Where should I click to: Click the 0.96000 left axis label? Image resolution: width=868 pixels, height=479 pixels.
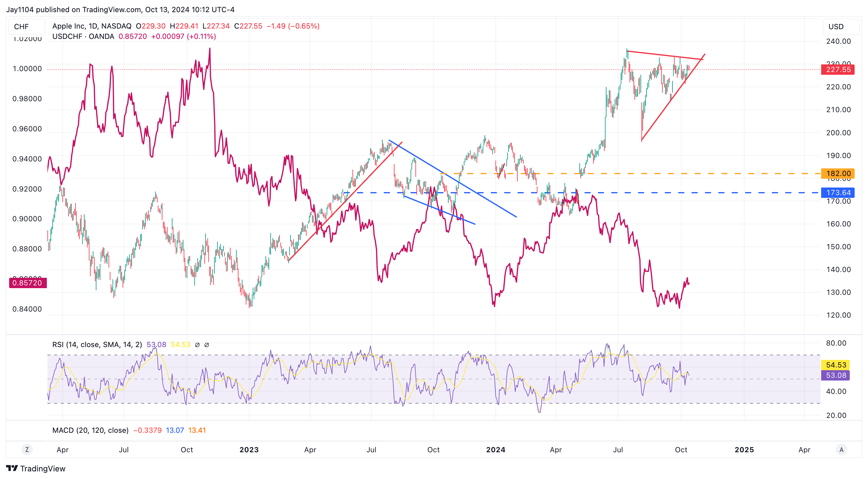pyautogui.click(x=27, y=129)
